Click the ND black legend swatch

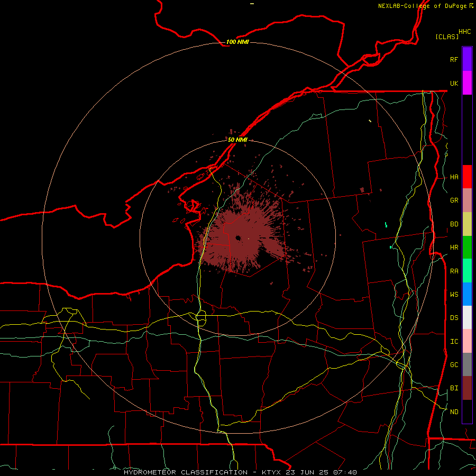coord(467,411)
